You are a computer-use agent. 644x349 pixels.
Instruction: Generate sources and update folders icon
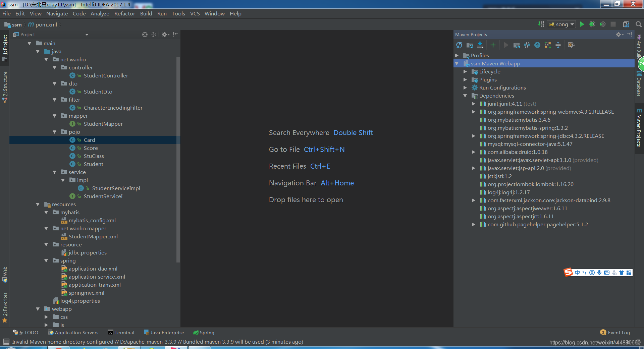point(470,45)
